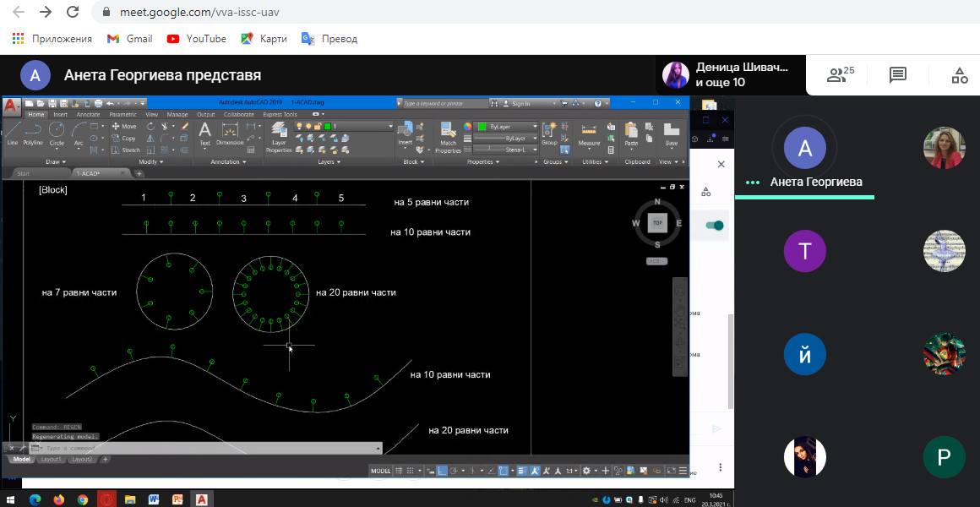Switch to the Insert ribbon tab
This screenshot has height=507, width=980.
point(61,114)
